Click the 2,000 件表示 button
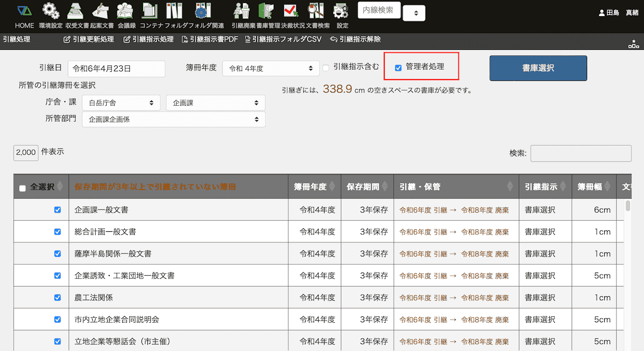Viewport: 644px width, 351px height. (26, 152)
